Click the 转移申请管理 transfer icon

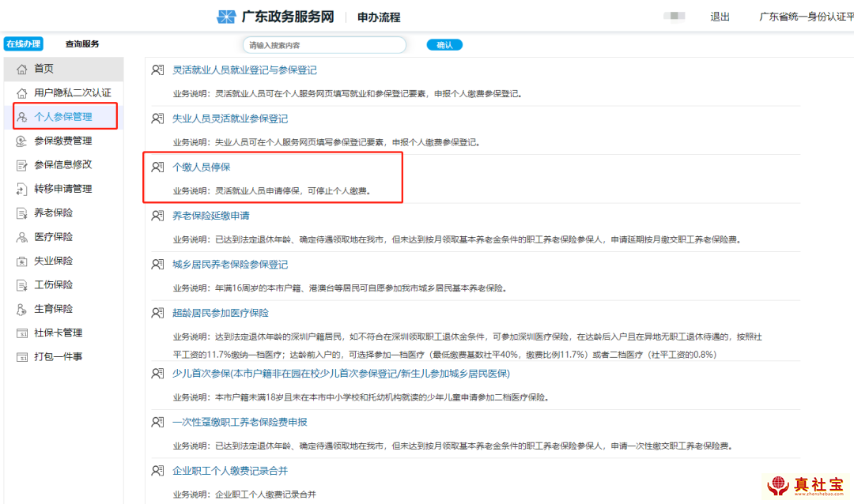point(22,189)
